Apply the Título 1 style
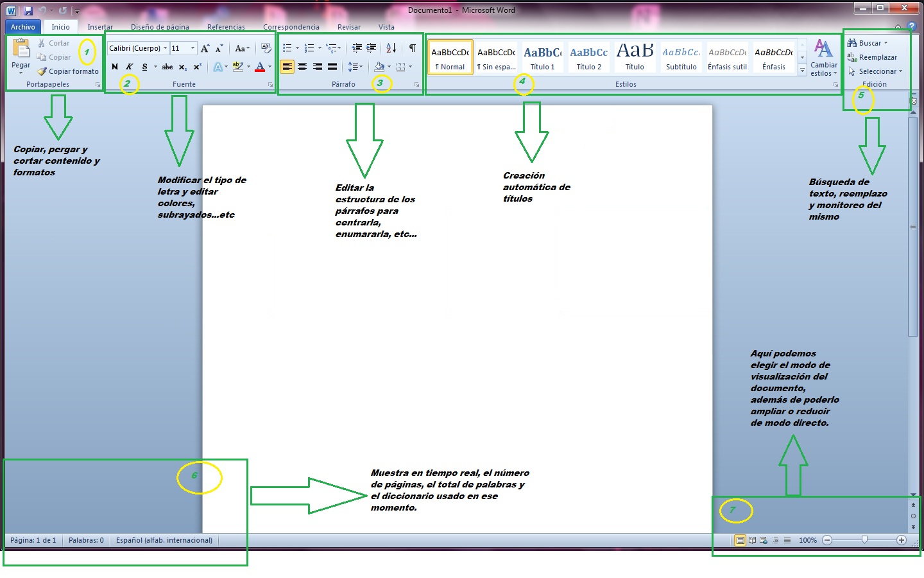This screenshot has height=578, width=924. coord(543,57)
